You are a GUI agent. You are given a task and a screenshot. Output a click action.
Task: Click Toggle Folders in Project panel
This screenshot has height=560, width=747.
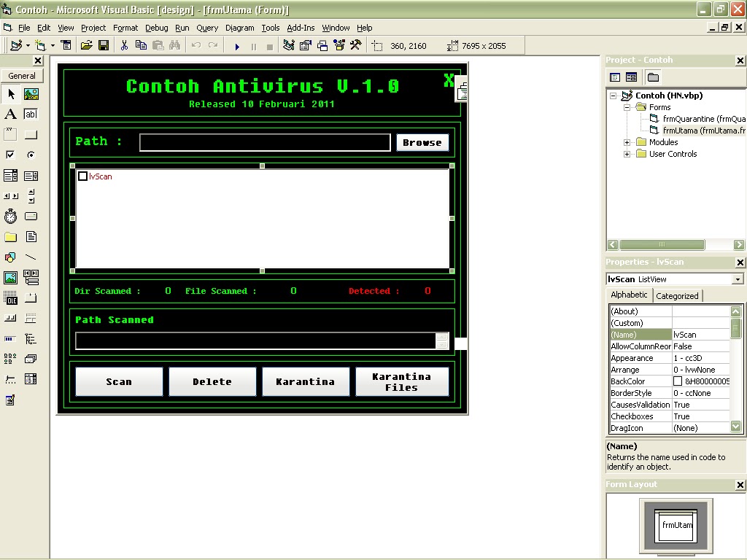[x=653, y=77]
